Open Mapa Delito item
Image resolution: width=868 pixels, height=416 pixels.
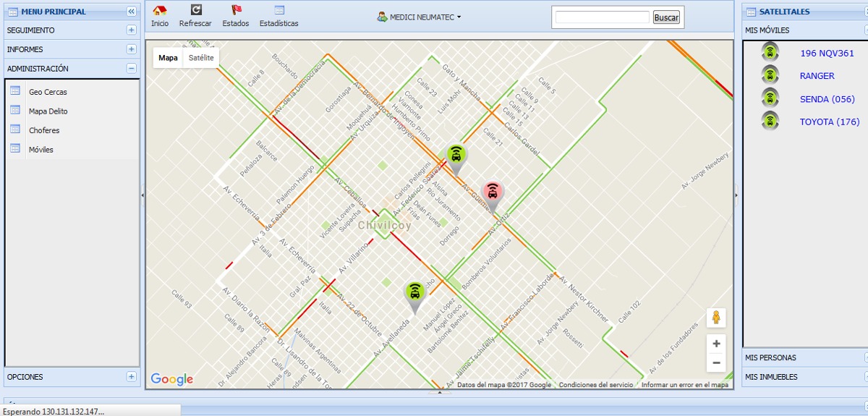(48, 111)
